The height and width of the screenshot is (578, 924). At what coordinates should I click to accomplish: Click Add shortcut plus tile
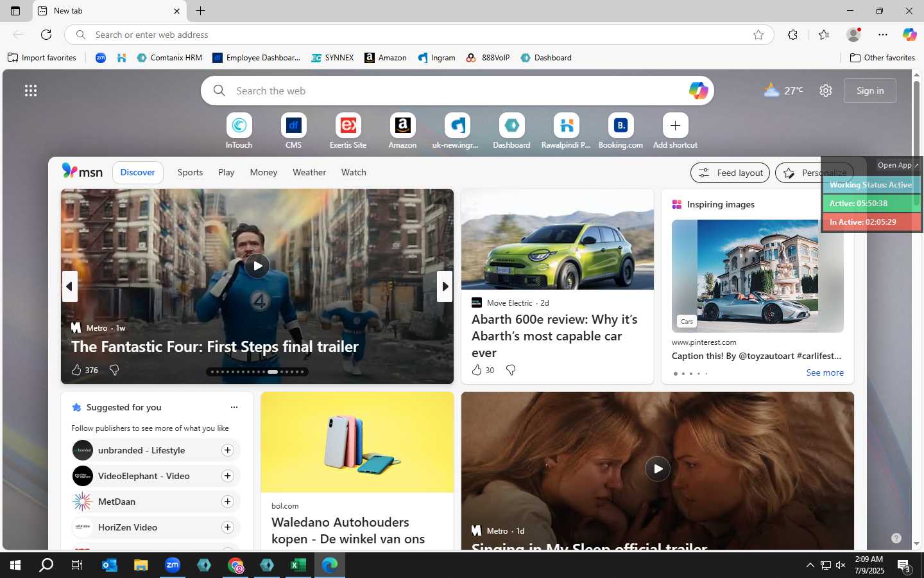coord(675,131)
